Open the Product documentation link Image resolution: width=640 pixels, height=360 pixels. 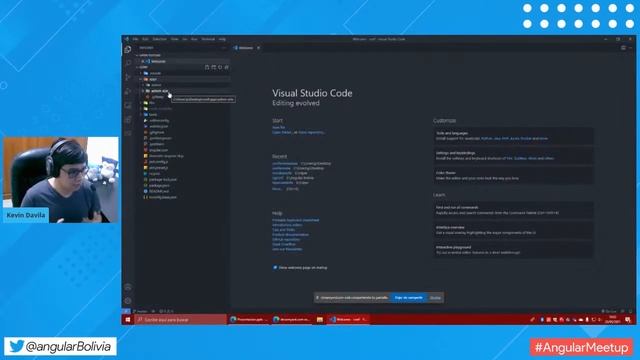tap(291, 235)
